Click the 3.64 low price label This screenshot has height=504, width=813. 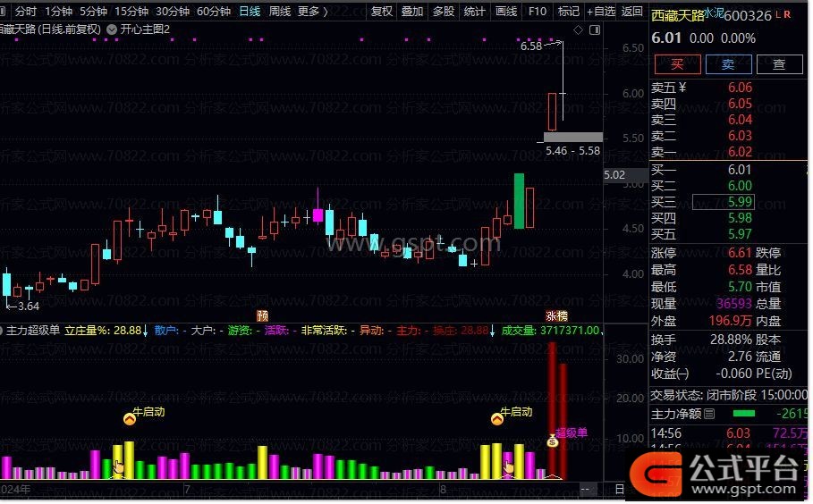(x=29, y=307)
